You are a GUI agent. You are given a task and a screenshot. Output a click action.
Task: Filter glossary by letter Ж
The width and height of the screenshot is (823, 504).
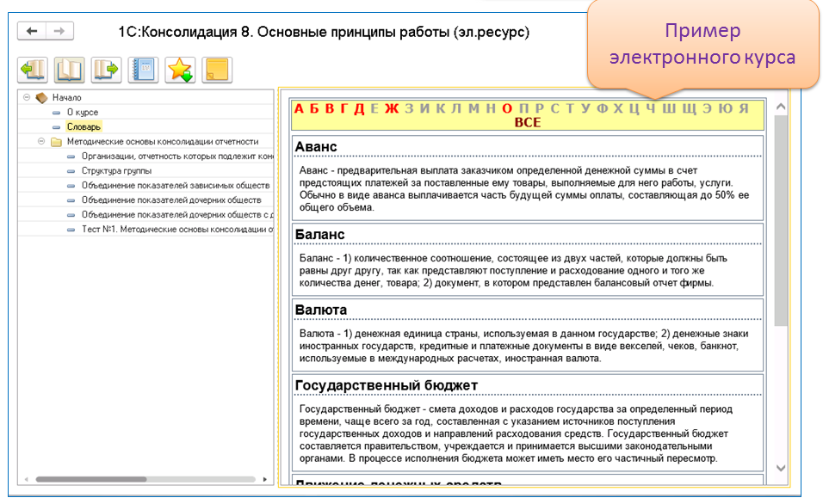(392, 108)
